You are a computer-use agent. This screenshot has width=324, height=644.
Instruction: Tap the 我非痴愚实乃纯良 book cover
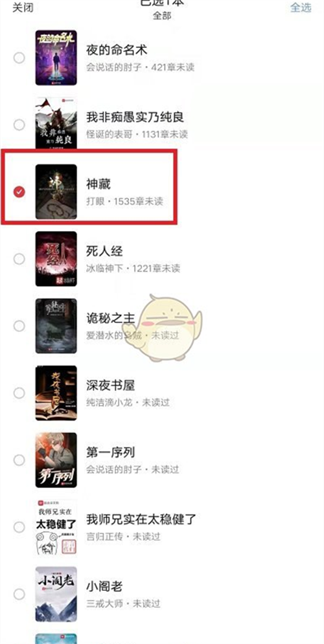tap(56, 123)
